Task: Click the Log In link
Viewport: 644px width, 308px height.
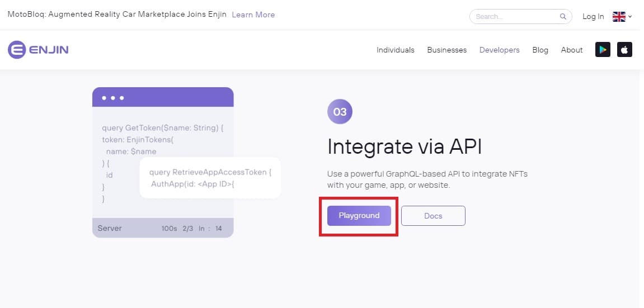Action: (593, 17)
